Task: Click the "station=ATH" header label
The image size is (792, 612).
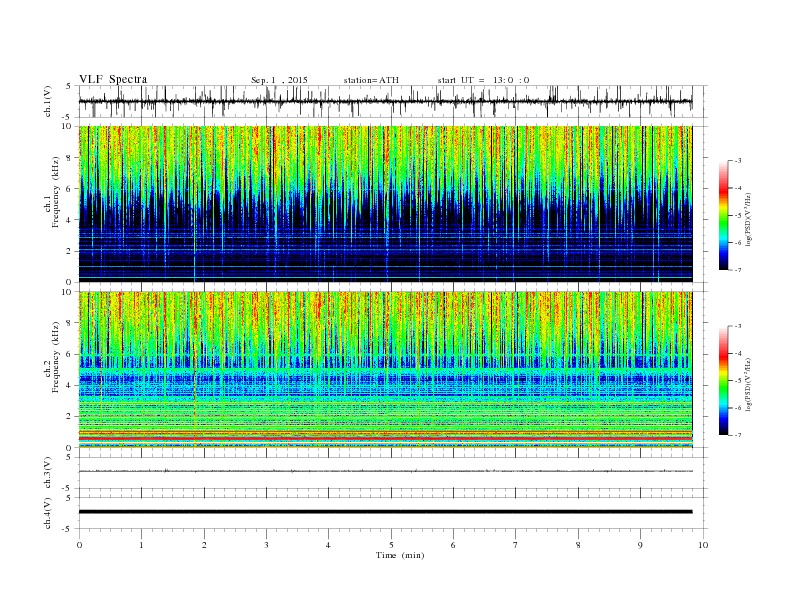Action: tap(371, 80)
